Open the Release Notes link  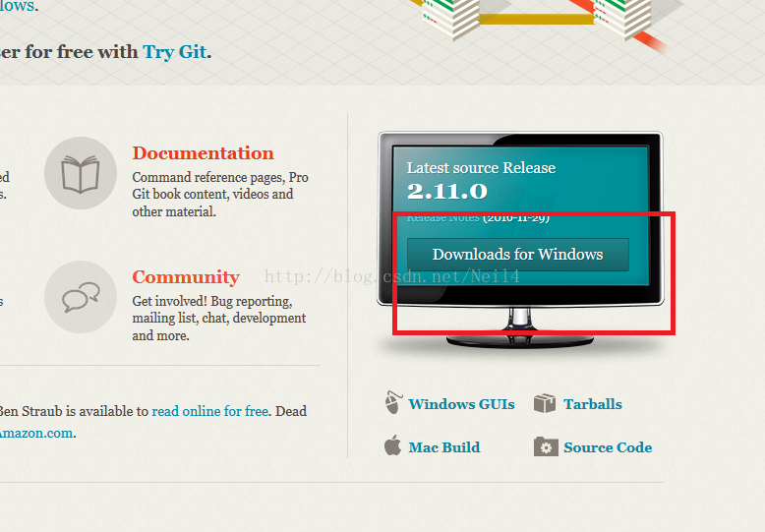click(x=443, y=217)
